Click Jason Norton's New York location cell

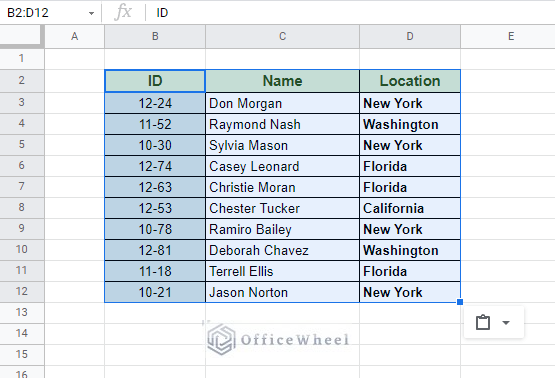point(410,292)
